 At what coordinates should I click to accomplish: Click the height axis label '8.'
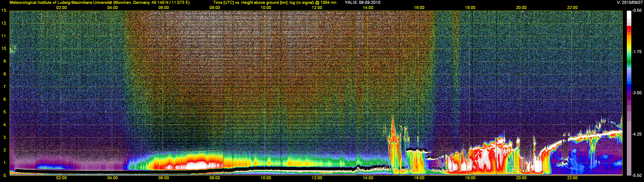click(x=5, y=74)
